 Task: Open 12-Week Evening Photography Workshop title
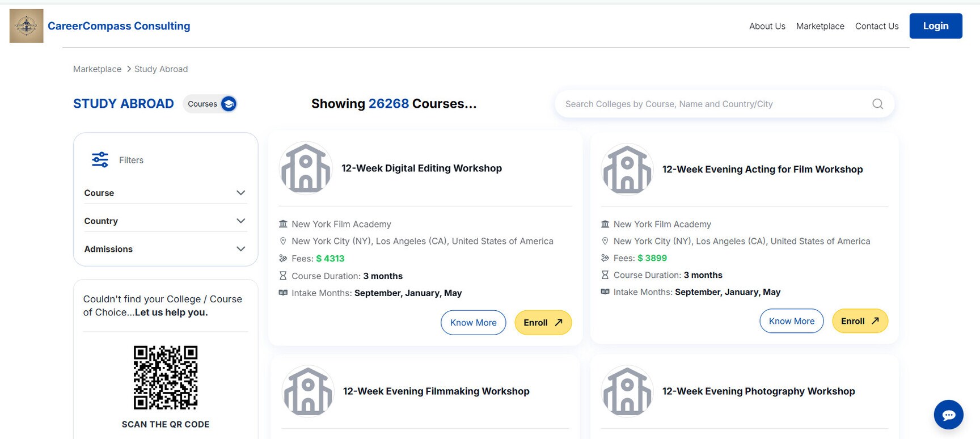[x=759, y=391]
